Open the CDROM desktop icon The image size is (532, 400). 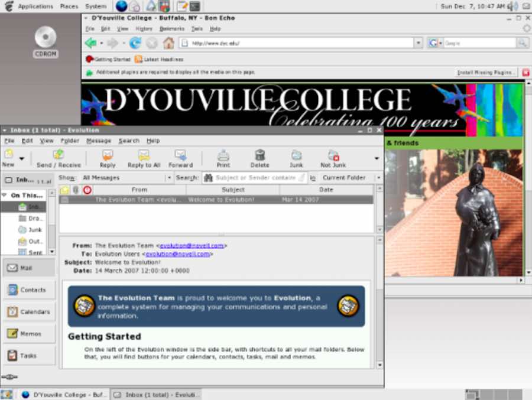tap(45, 39)
